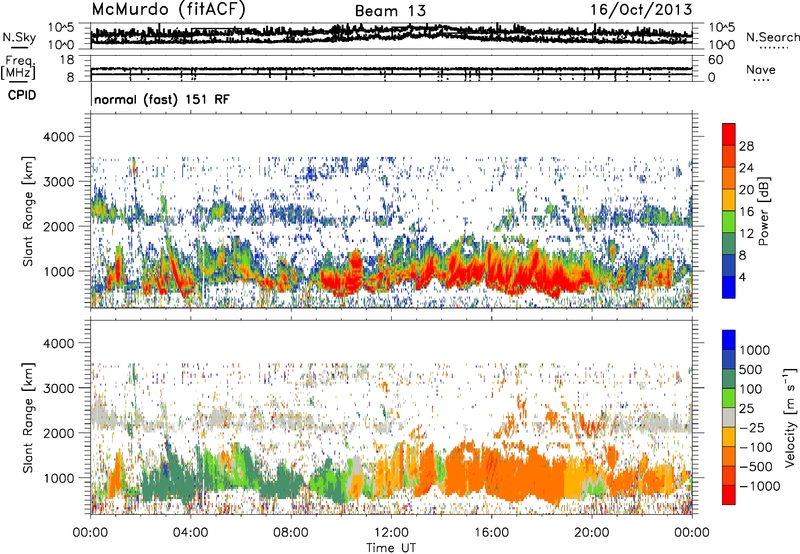Screen dimensions: 800x554
Task: Click the Velocity [m s⁻¹] colorbar title
Action: (790, 417)
